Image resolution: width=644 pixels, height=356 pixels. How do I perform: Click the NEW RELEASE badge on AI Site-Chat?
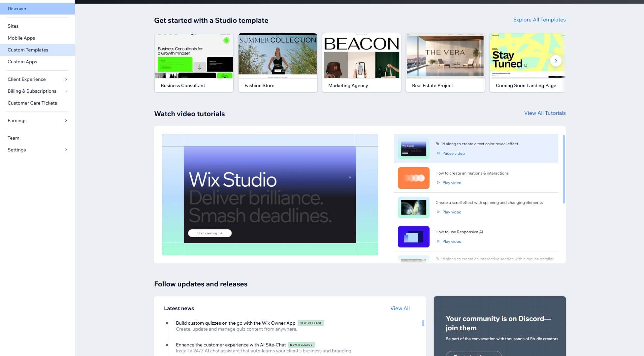click(301, 345)
